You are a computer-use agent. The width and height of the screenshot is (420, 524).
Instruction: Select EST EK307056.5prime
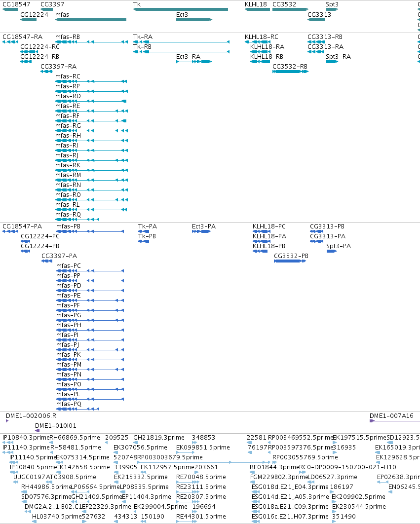pos(140,448)
